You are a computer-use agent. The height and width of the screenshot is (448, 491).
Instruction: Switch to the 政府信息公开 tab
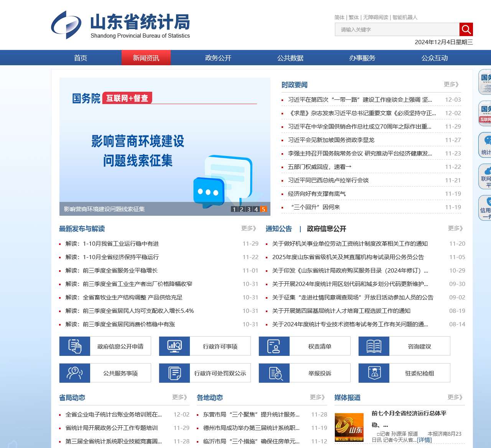tap(326, 229)
